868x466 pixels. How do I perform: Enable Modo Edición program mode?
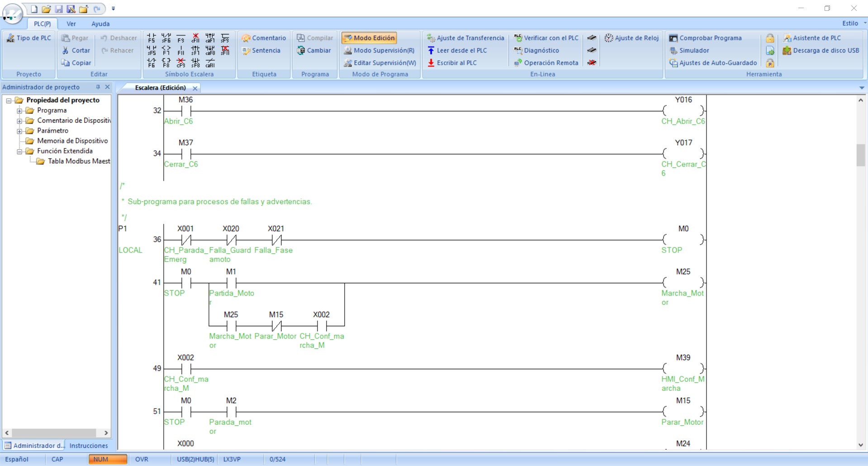click(x=369, y=38)
